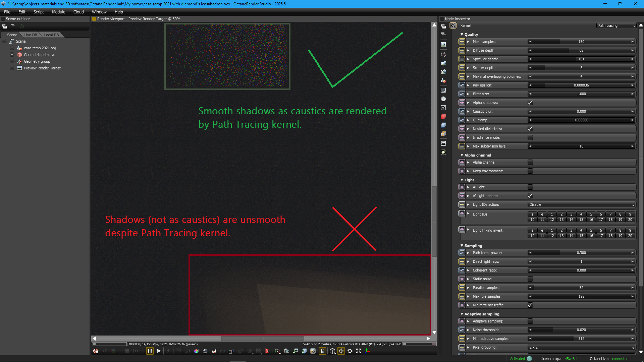Viewport: 644px width, 362px height.
Task: Enable the Irradiance mode checkbox
Action: [530, 137]
